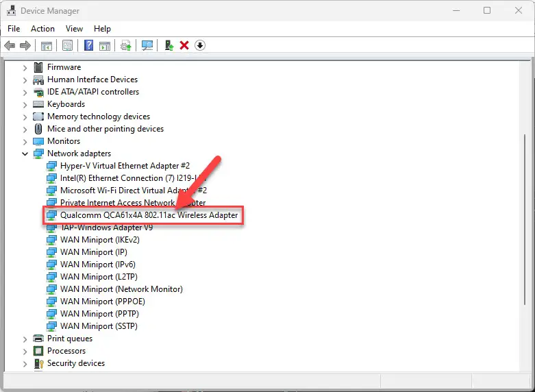
Task: Click the Keyboards category icon
Action: tap(38, 104)
